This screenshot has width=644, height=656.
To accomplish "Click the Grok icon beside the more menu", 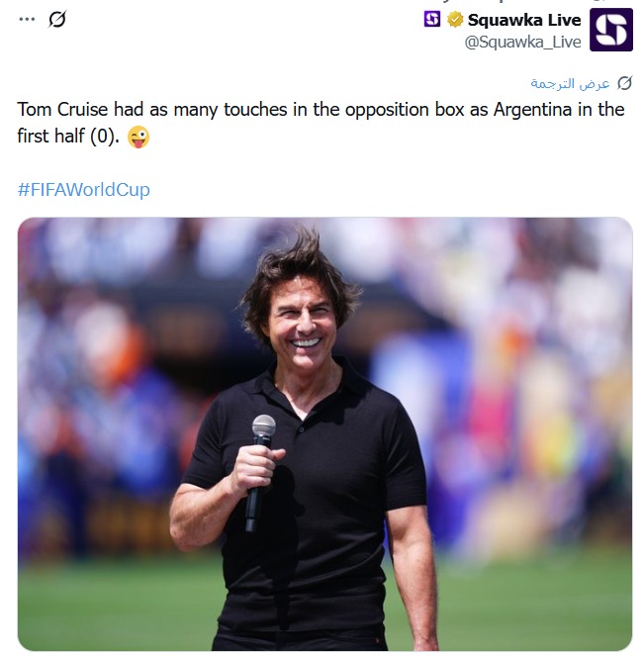I will coord(57,19).
